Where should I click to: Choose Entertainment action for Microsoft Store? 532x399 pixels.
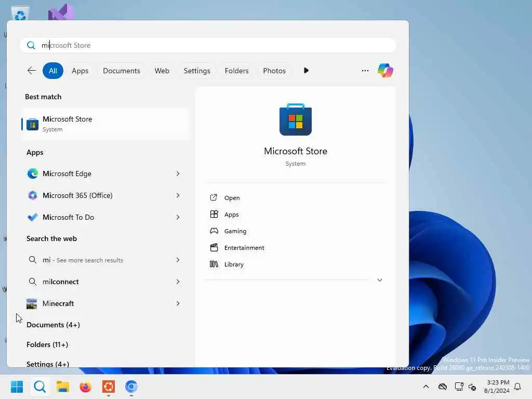[244, 248]
